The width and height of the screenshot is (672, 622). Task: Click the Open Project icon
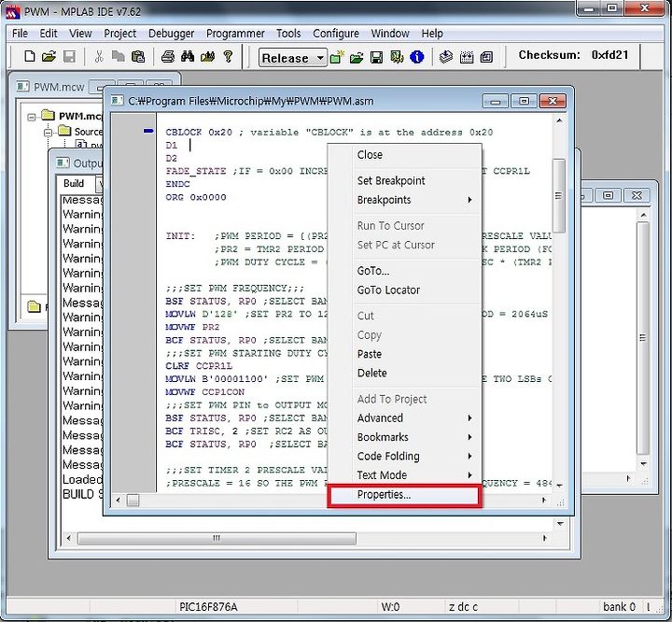click(x=357, y=57)
